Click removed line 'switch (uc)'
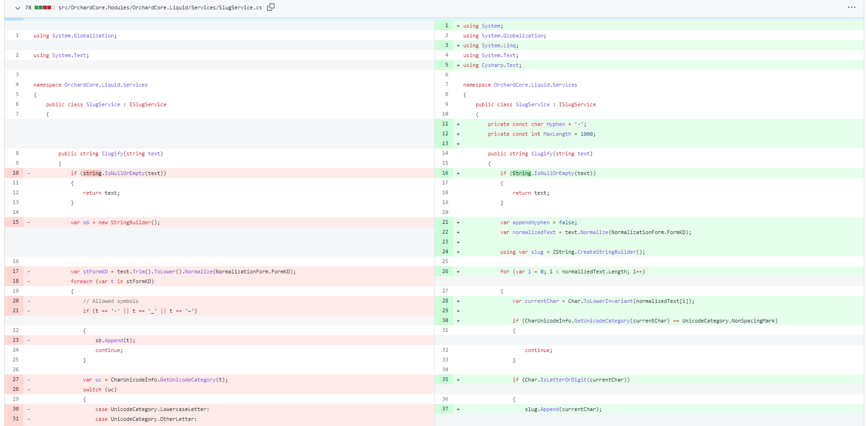 100,389
